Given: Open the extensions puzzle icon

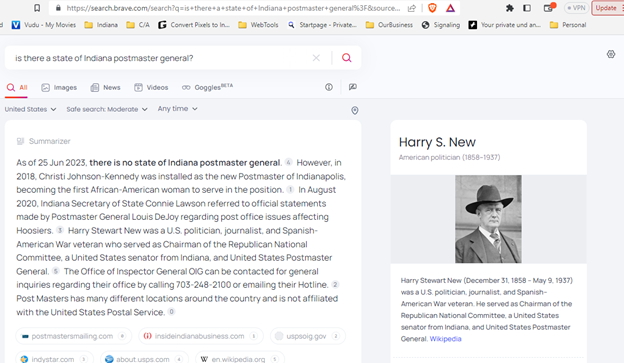Looking at the screenshot, I should pyautogui.click(x=509, y=8).
